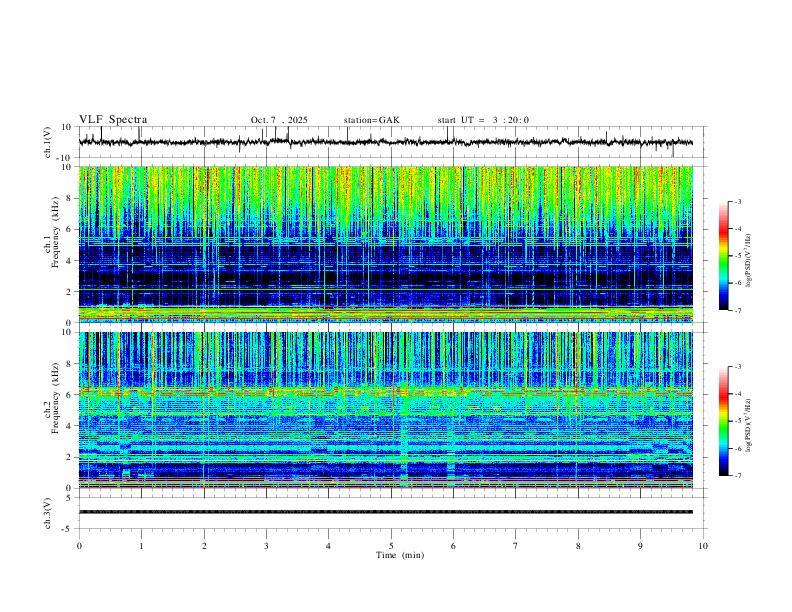This screenshot has width=792, height=612.
Task: Click time axis tick label '2'
Action: pos(204,546)
